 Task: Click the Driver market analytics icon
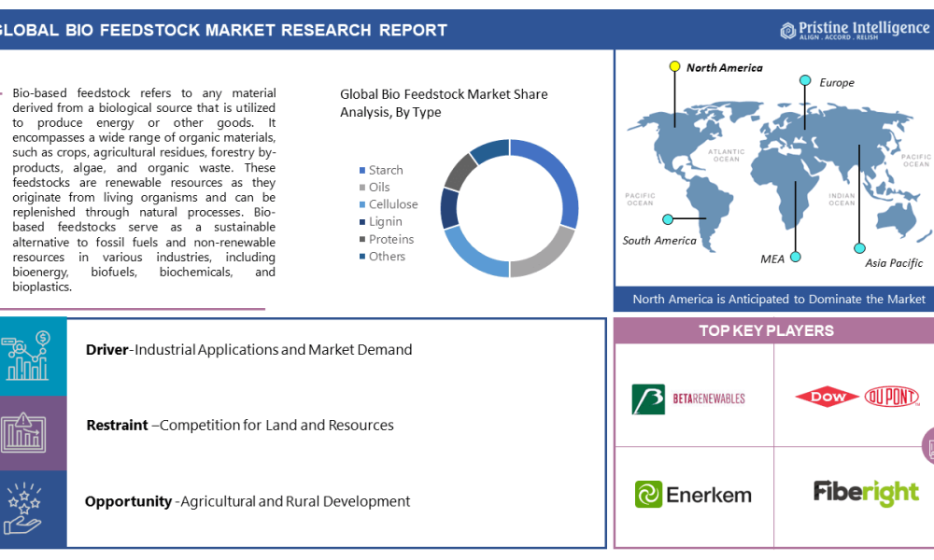25,357
